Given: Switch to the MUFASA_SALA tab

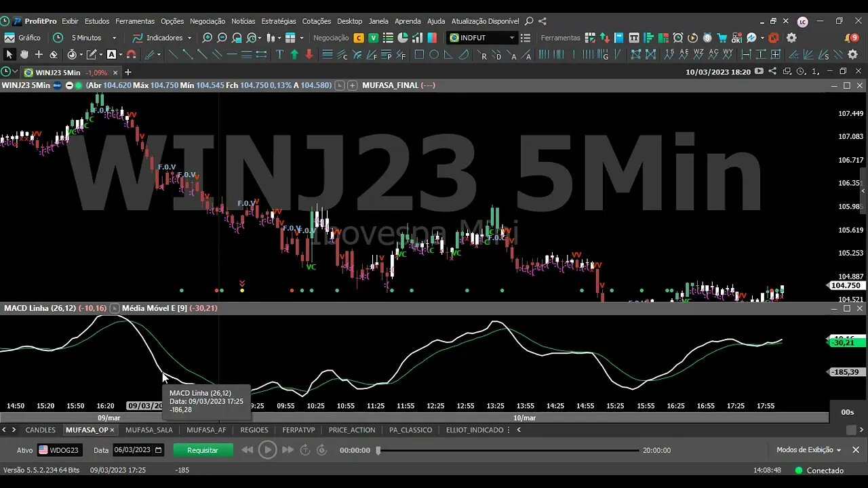Looking at the screenshot, I should point(149,430).
